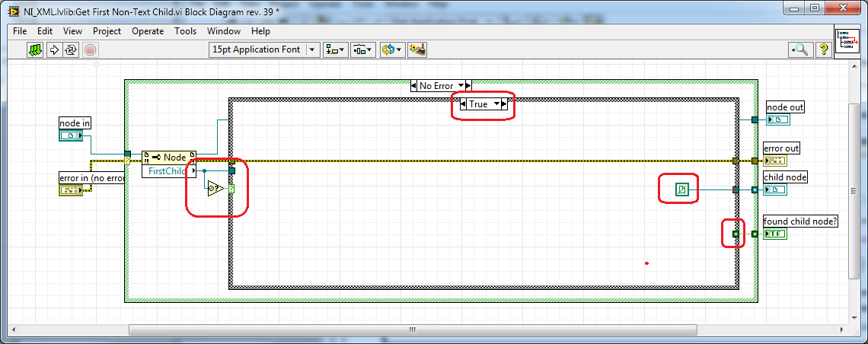The image size is (868, 344).
Task: Select the error out indicator terminal
Action: (774, 161)
